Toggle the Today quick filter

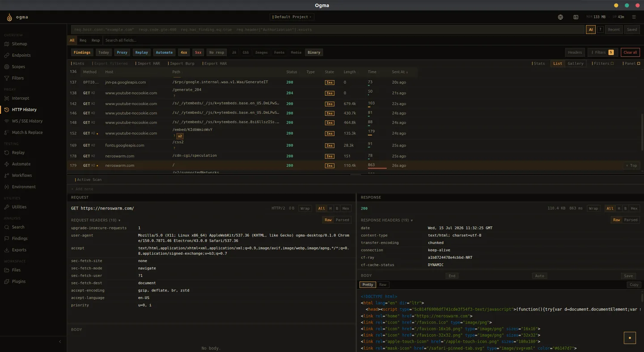[x=104, y=52]
